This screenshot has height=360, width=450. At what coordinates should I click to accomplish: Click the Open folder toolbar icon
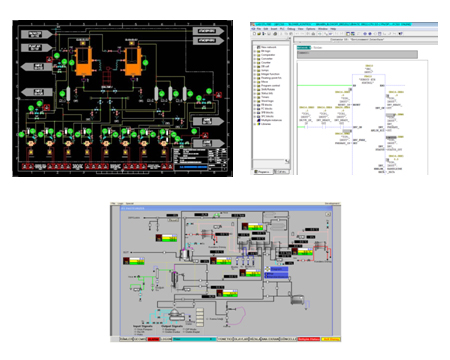259,34
